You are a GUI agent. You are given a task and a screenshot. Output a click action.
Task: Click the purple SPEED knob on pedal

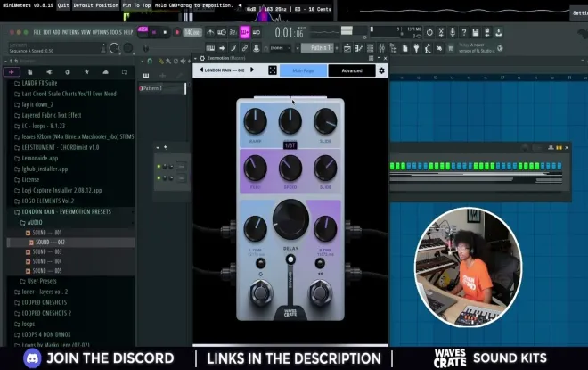pyautogui.click(x=290, y=168)
